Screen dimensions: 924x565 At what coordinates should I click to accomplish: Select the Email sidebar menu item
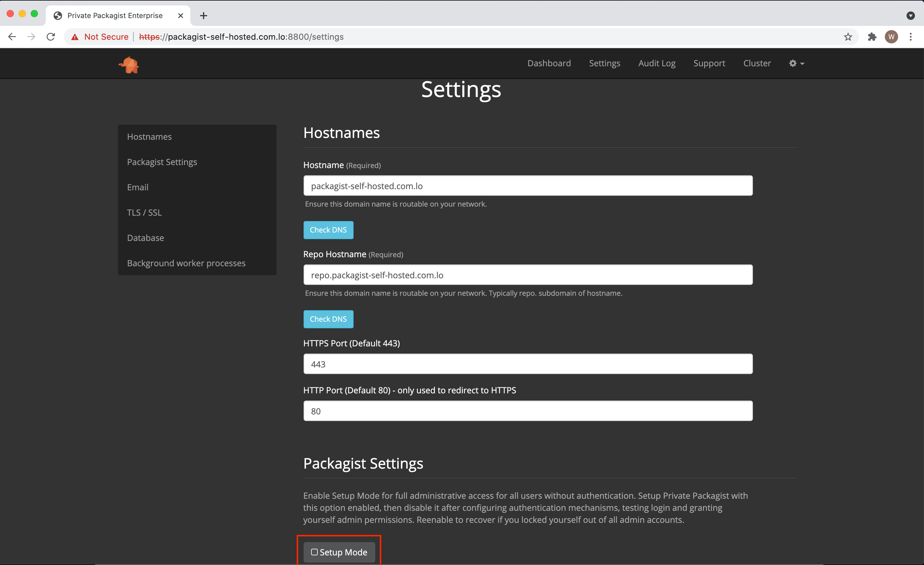click(137, 187)
